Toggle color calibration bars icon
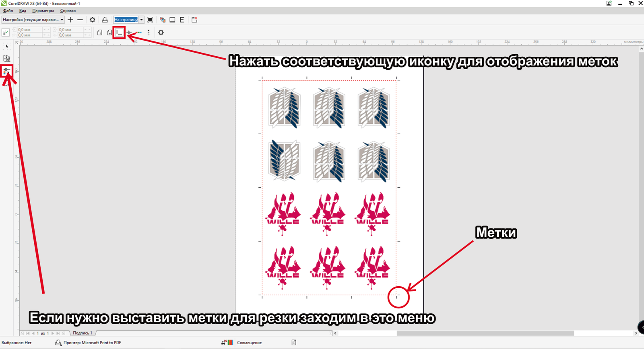This screenshot has width=644, height=349. click(x=139, y=33)
